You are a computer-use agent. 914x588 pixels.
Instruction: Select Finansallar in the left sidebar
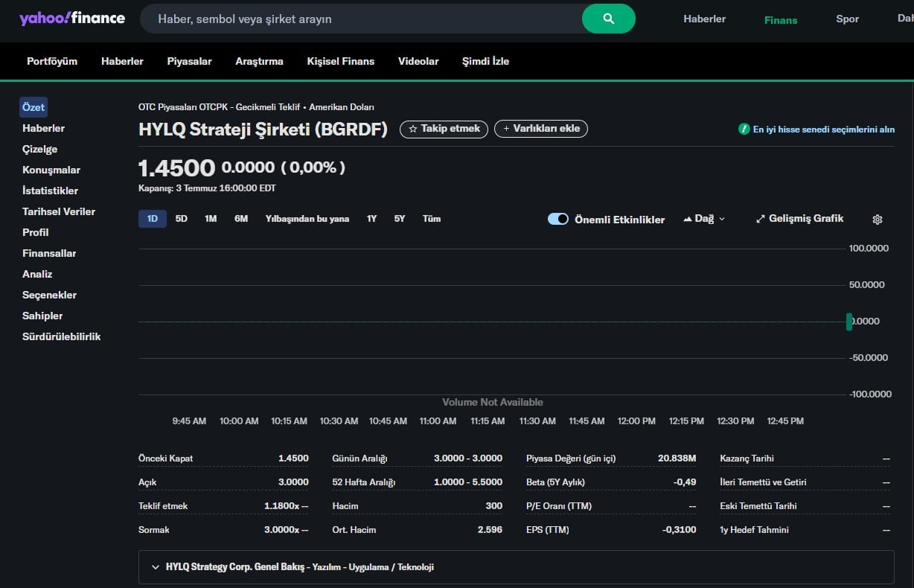coord(49,253)
